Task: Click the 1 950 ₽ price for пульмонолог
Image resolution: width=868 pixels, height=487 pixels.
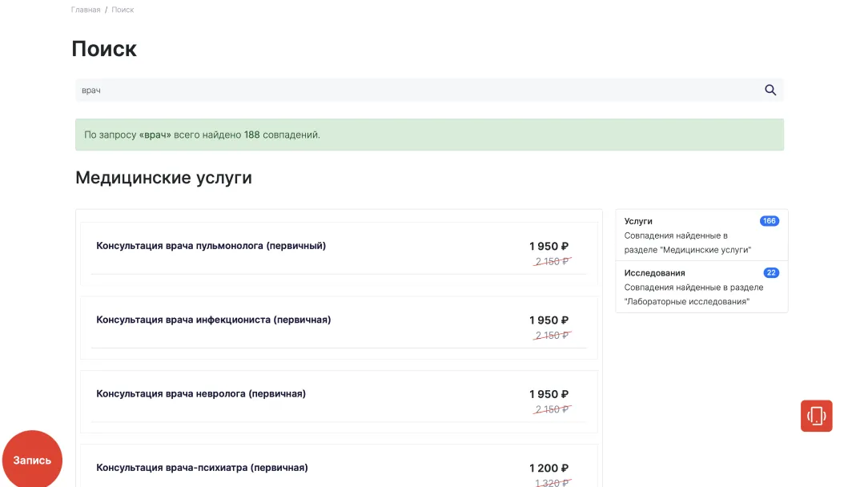Action: pyautogui.click(x=549, y=246)
